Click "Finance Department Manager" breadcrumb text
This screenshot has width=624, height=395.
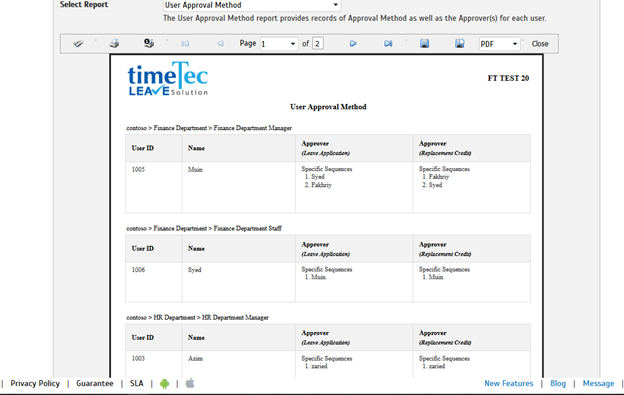click(x=253, y=128)
